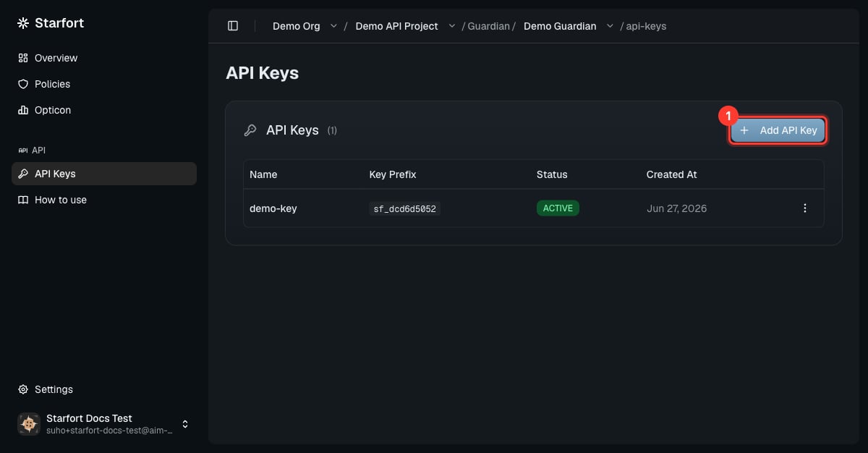Open the demo-key row actions menu
The height and width of the screenshot is (453, 868).
[x=805, y=208]
